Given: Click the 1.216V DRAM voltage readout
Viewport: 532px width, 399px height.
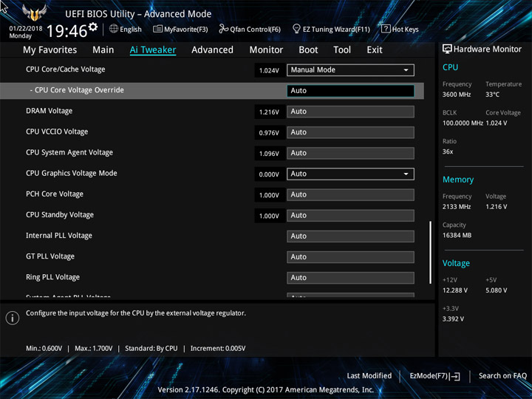Looking at the screenshot, I should [269, 112].
